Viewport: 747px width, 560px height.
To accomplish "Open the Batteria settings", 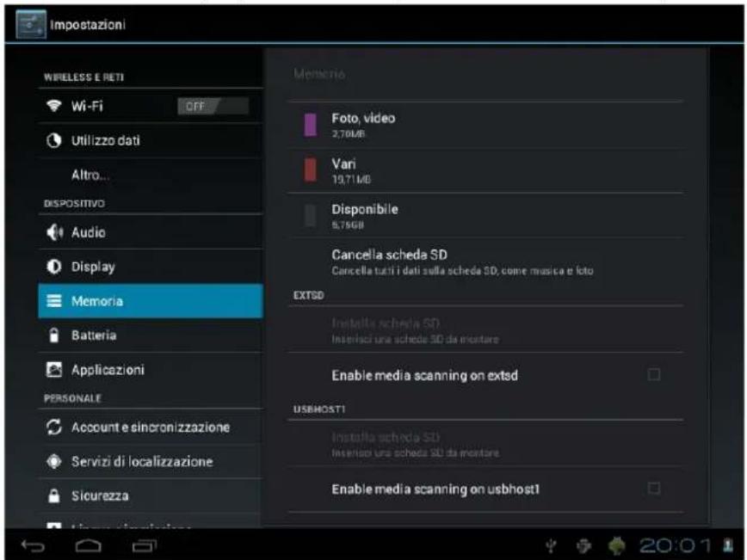I will coord(151,335).
